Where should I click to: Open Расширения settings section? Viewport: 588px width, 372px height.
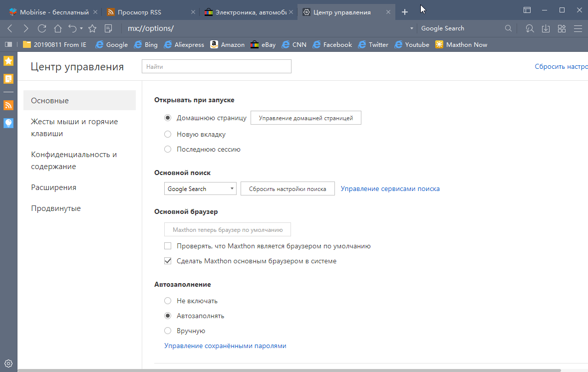pyautogui.click(x=53, y=187)
